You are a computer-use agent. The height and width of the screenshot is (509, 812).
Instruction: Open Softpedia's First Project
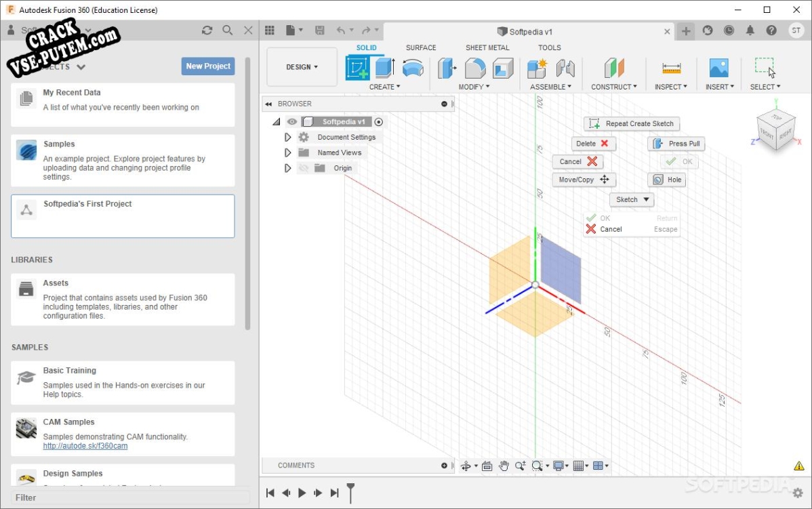(x=123, y=216)
